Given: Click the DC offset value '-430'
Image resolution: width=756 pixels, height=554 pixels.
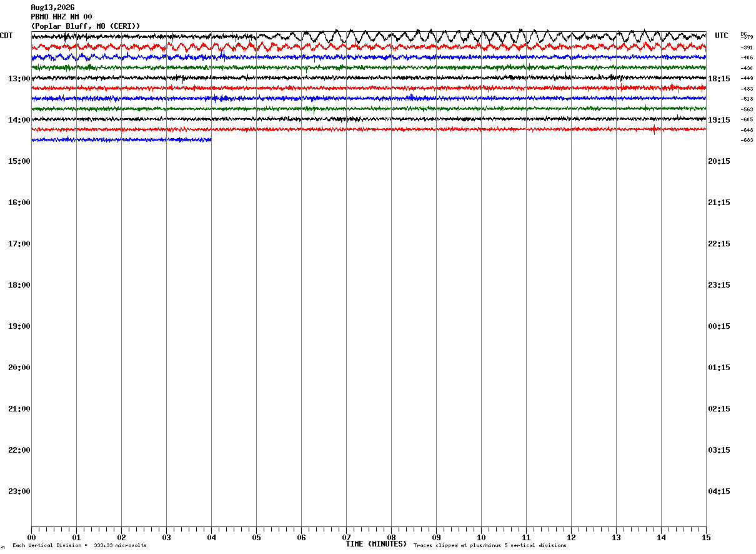Looking at the screenshot, I should pos(747,68).
